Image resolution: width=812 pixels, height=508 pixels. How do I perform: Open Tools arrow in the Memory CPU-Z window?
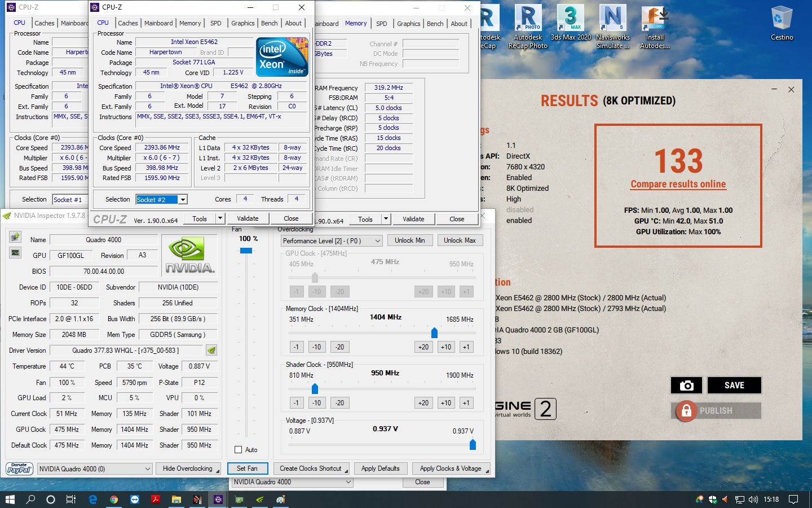point(386,219)
